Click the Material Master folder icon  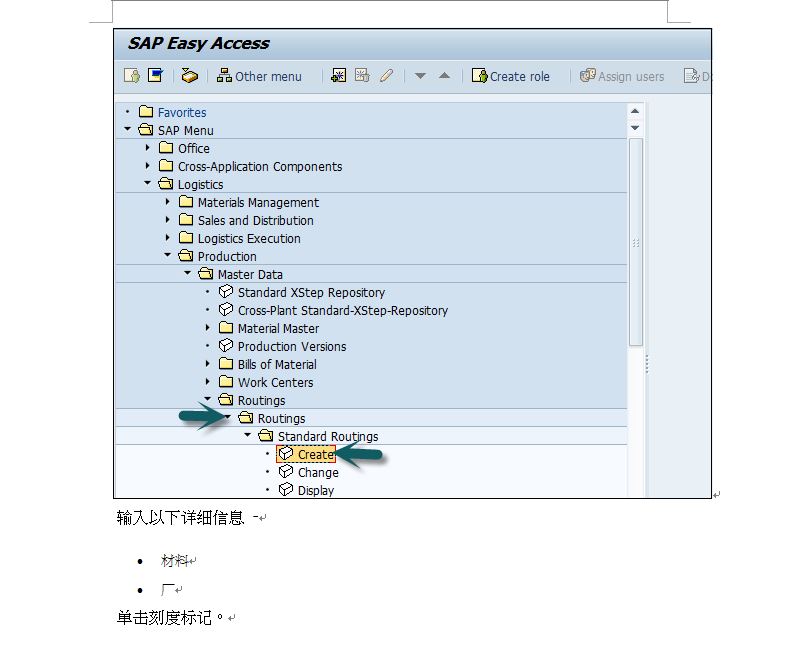226,328
